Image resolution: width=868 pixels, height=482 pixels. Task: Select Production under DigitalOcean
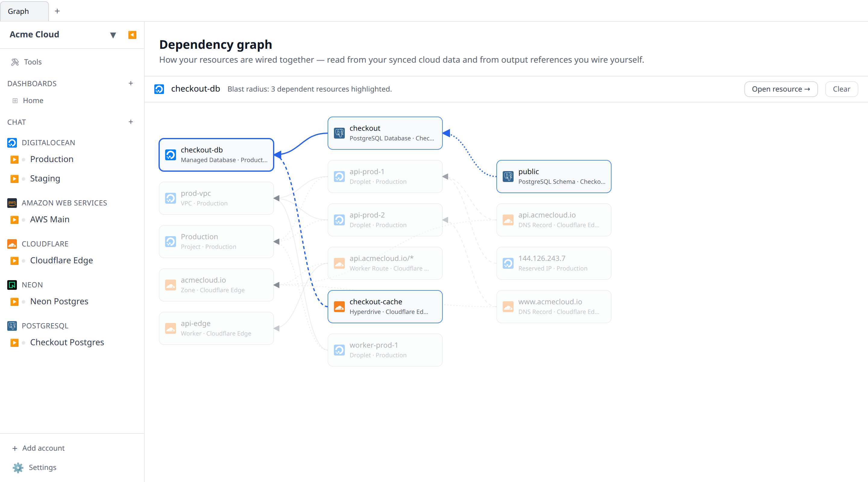(x=52, y=159)
